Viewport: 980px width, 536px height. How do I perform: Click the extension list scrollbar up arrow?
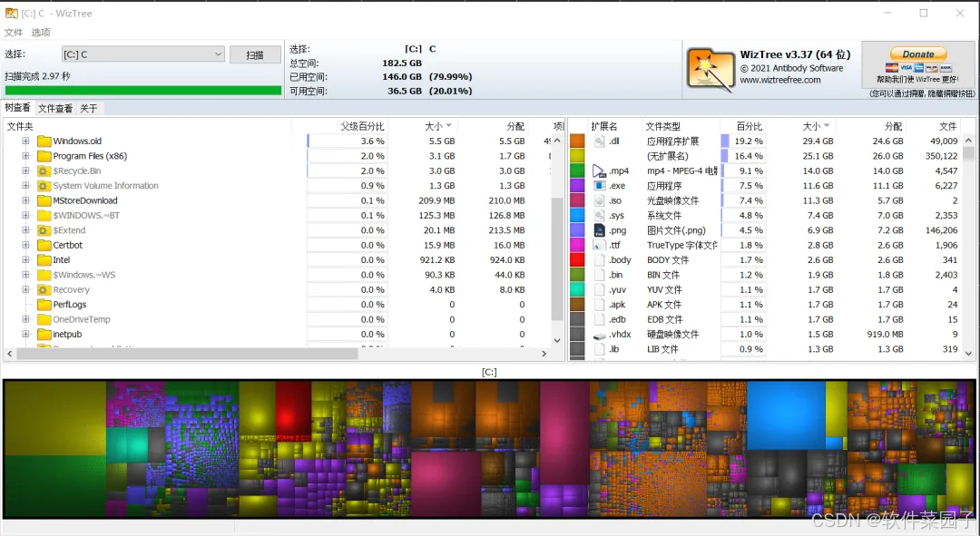[968, 141]
